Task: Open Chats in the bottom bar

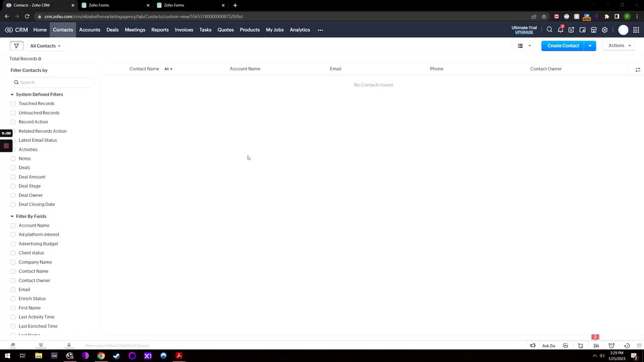Action: 13,345
